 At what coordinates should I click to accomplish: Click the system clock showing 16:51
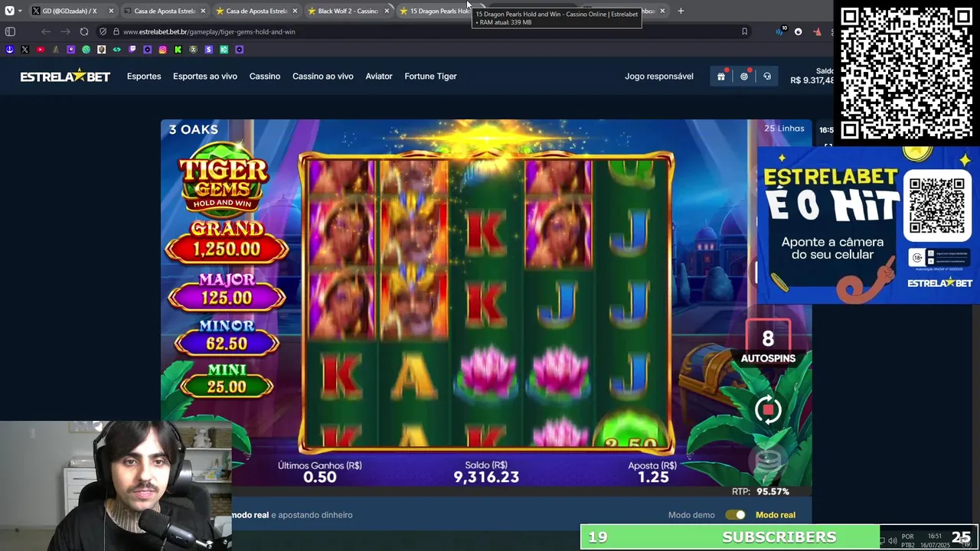pos(935,536)
